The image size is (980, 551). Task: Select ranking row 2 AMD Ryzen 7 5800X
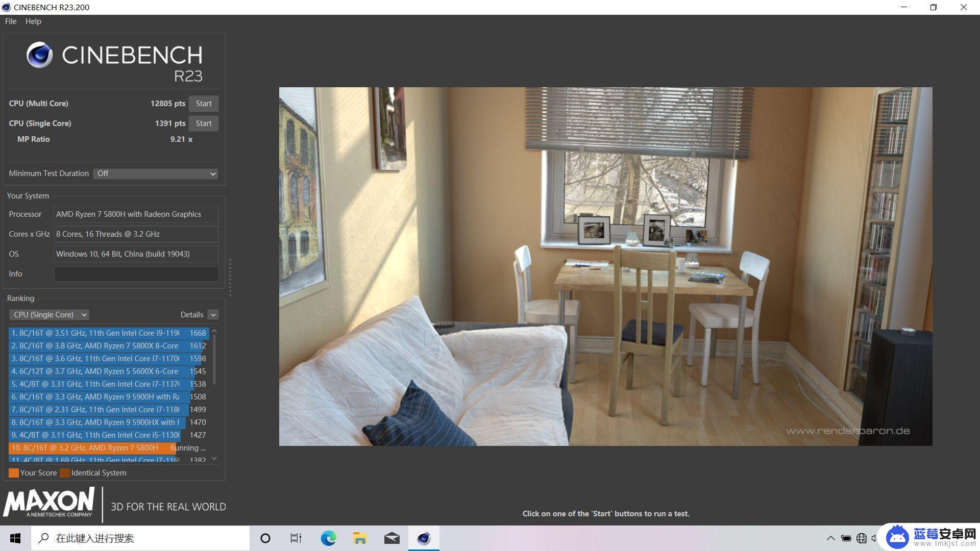click(109, 346)
